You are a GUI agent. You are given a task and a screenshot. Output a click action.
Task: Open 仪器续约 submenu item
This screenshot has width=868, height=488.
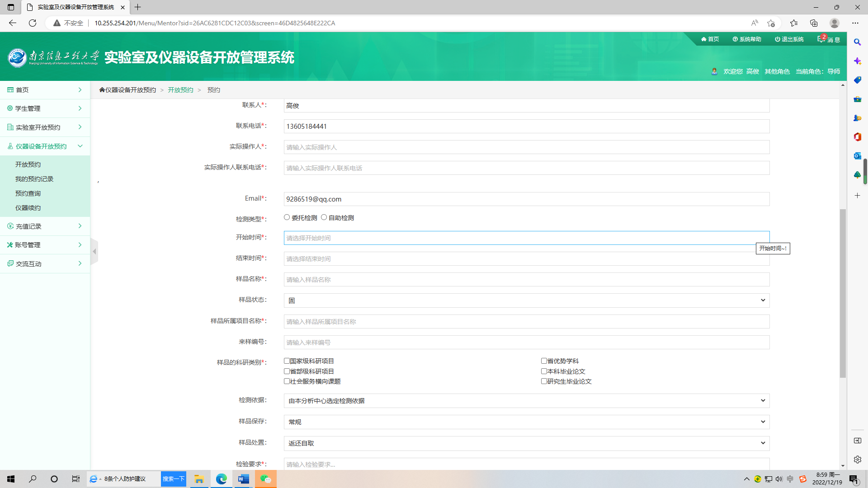click(28, 208)
